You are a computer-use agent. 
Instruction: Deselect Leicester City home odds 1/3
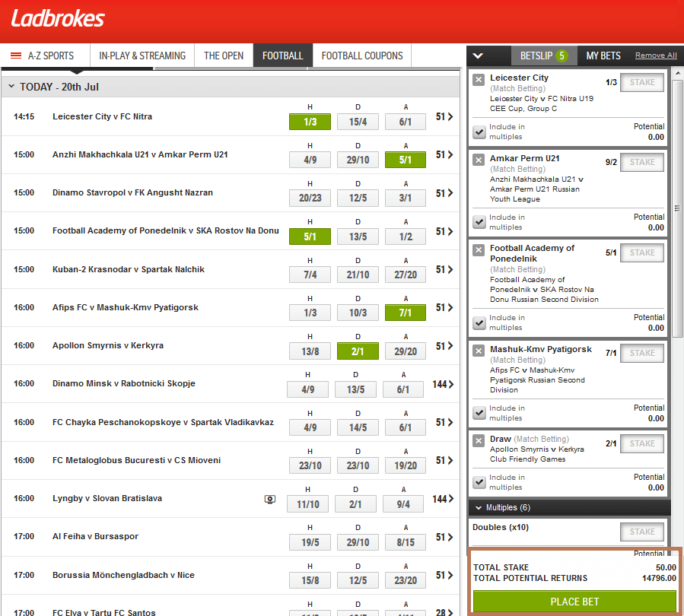pyautogui.click(x=310, y=122)
